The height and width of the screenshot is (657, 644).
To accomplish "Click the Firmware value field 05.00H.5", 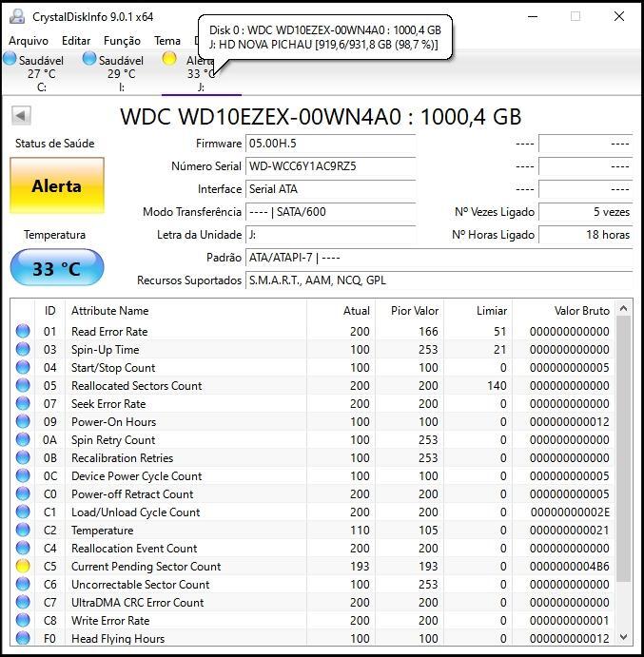I will pos(330,144).
